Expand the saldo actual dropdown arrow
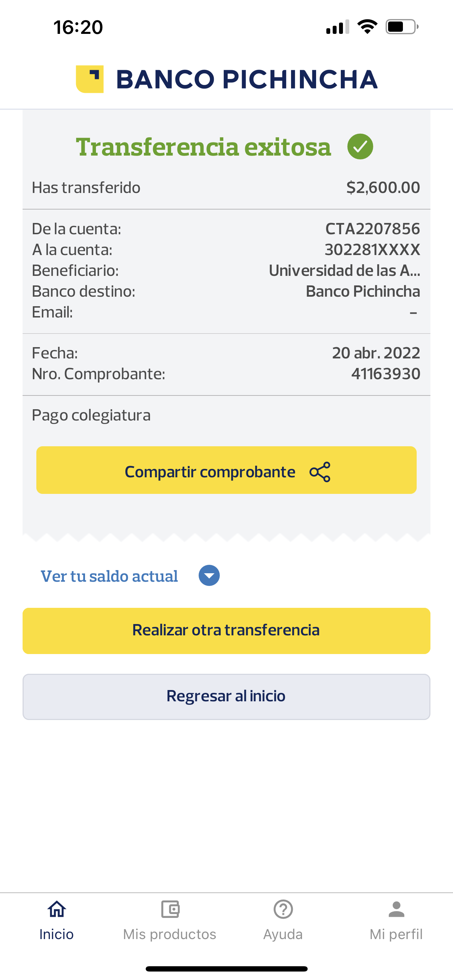Viewport: 453px width, 980px height. point(209,575)
